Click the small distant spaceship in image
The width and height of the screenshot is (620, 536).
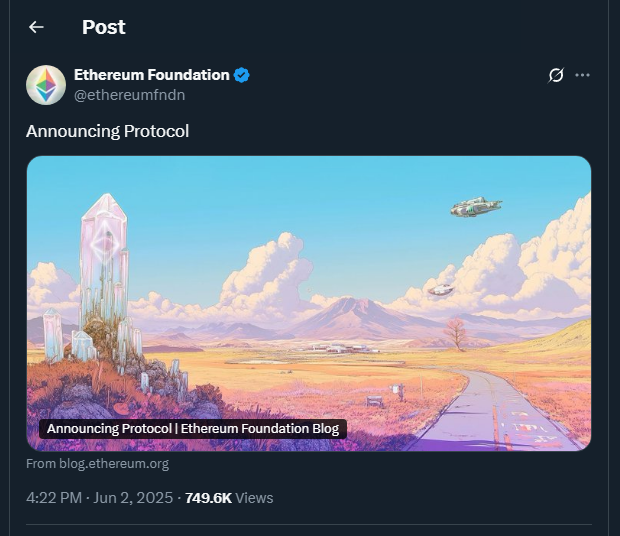tap(440, 290)
